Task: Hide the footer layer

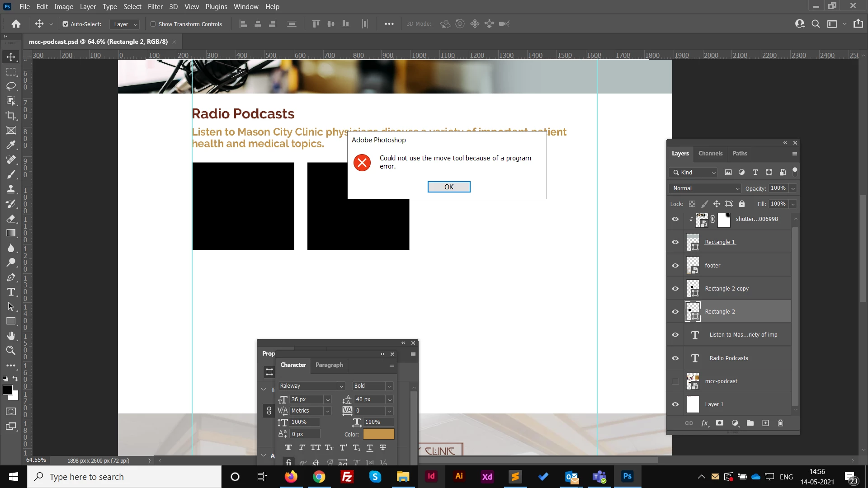Action: tap(675, 266)
